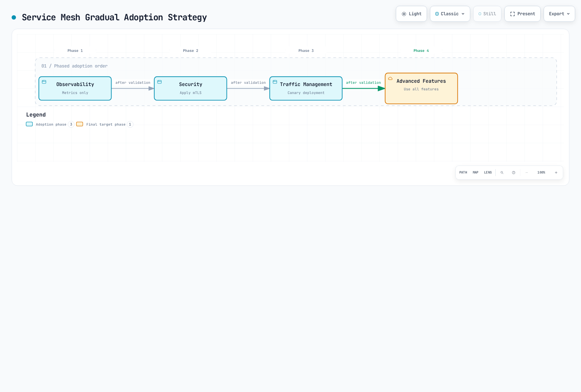Click 'after validation' label between Observability and Security
The image size is (581, 392).
pyautogui.click(x=133, y=83)
